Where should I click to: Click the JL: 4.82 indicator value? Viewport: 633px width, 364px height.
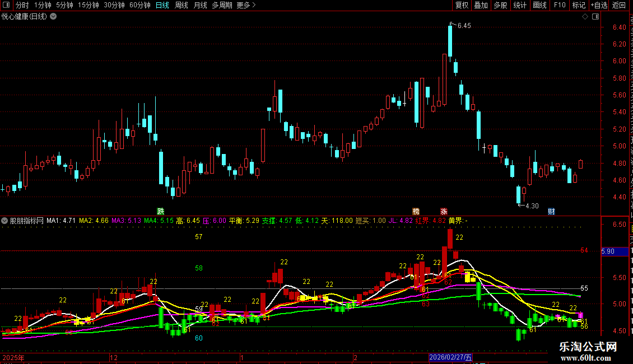[401, 221]
